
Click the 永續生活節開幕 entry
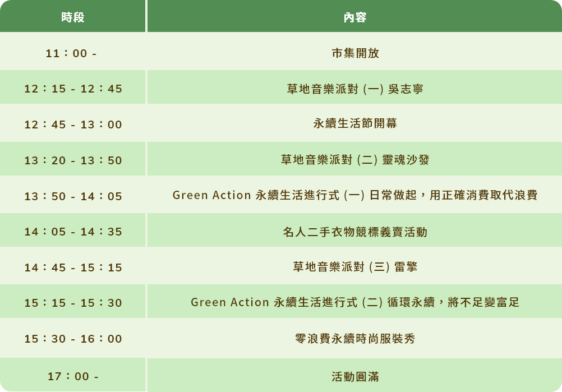tap(355, 124)
